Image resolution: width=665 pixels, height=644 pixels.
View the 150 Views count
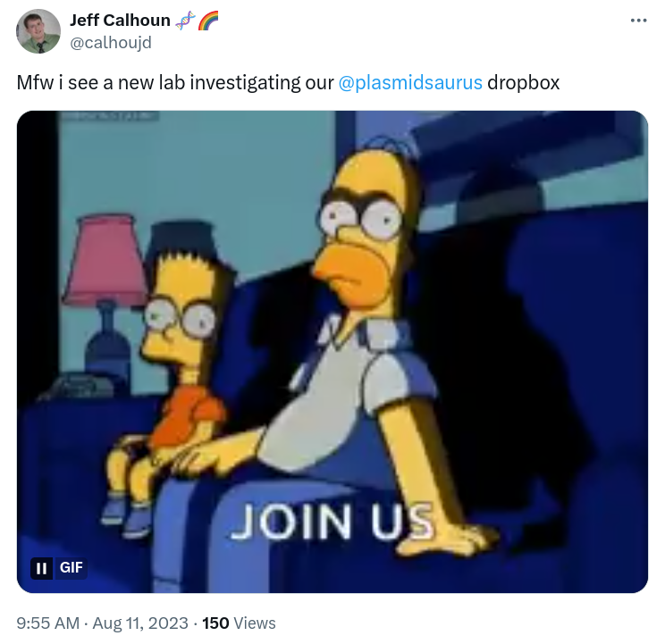click(239, 623)
